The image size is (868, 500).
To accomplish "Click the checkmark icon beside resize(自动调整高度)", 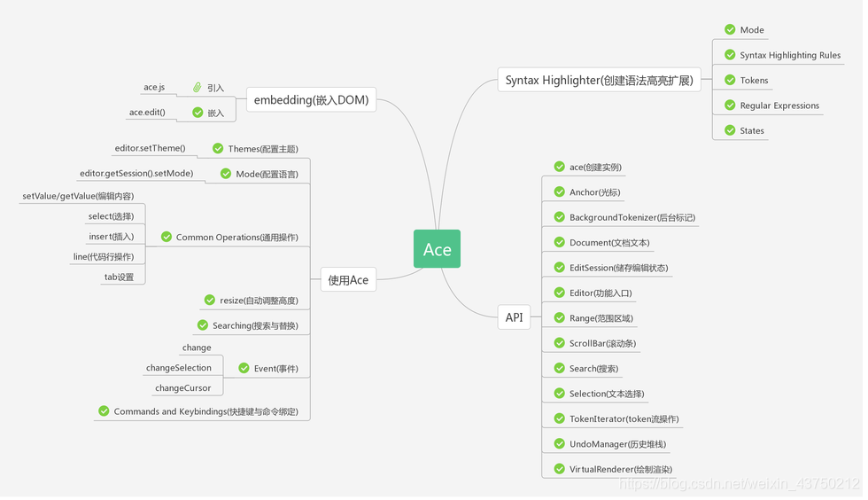I will 210,300.
